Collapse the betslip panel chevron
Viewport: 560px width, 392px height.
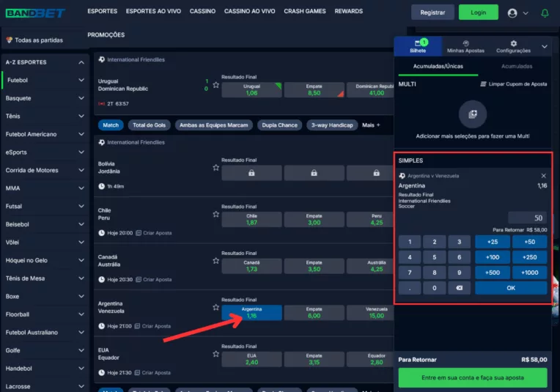[544, 46]
